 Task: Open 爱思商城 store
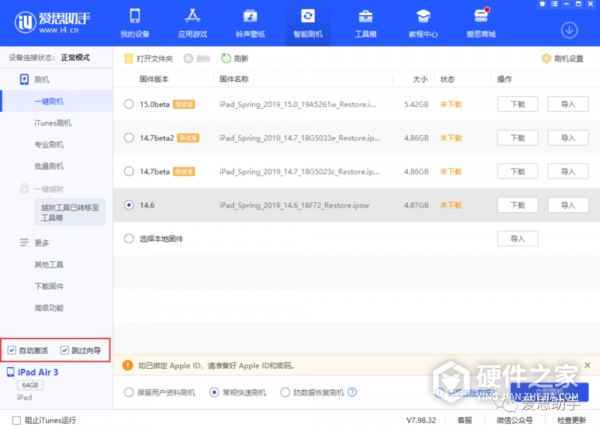pyautogui.click(x=481, y=23)
